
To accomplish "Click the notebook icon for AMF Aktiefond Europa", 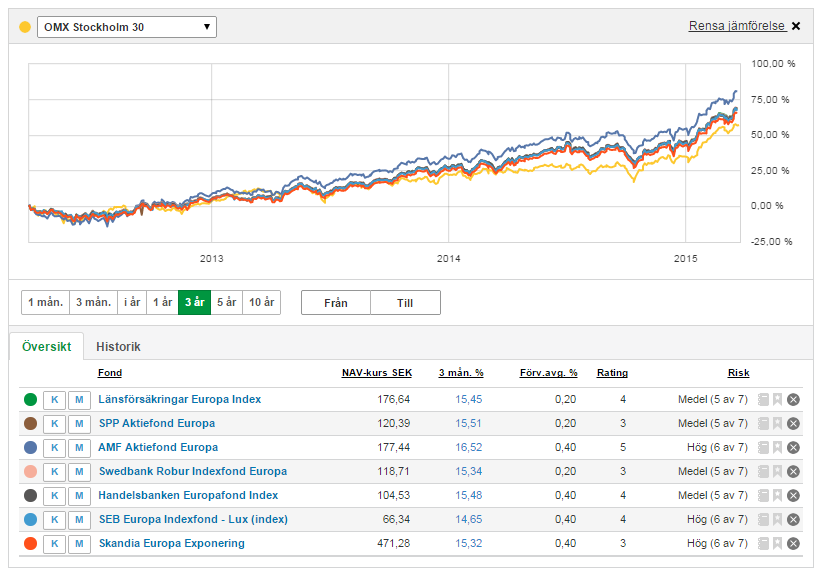I will click(763, 448).
